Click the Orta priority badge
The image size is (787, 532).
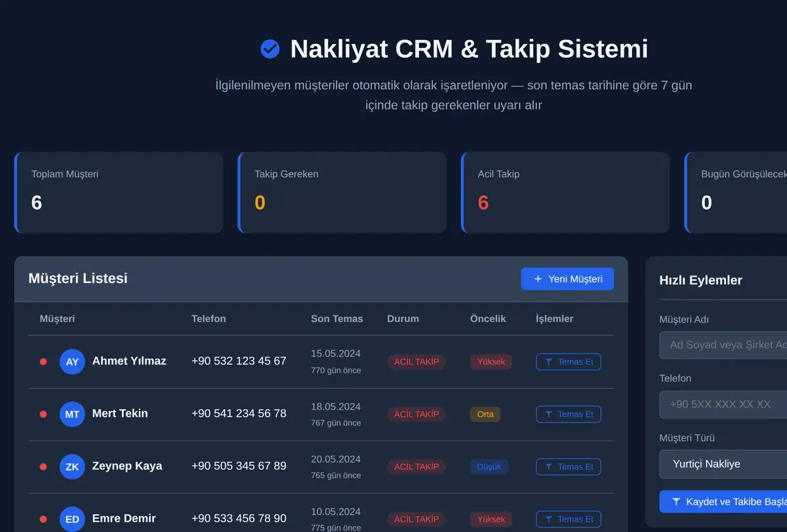[485, 414]
